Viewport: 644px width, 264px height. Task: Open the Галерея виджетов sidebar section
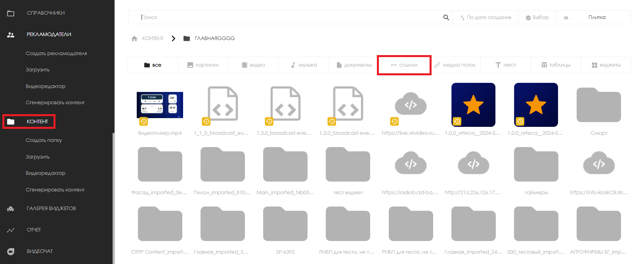coord(51,209)
